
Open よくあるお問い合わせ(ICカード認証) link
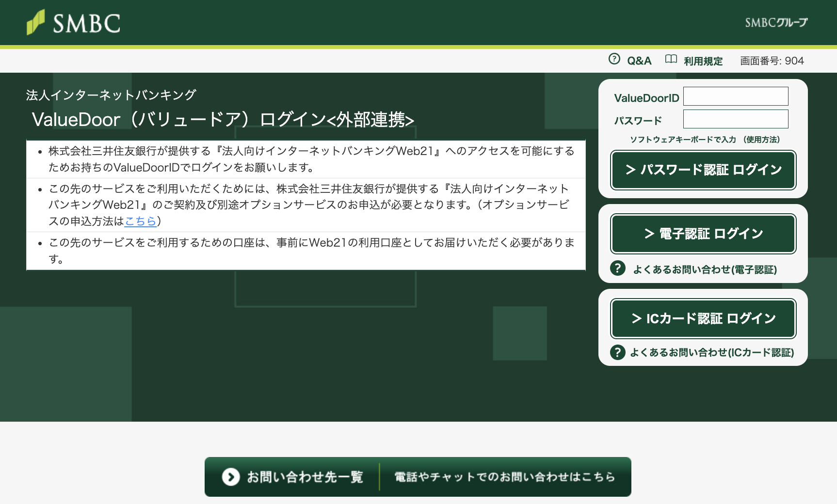point(711,352)
